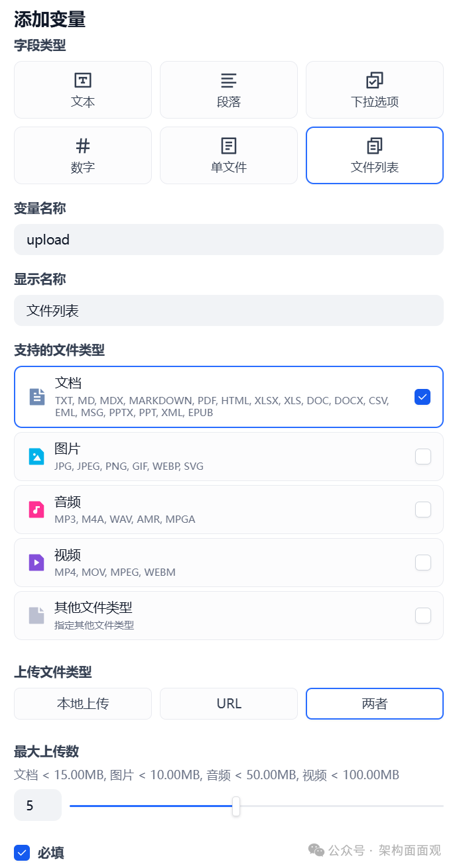This screenshot has width=455, height=868.
Task: Choose the 两者 upload option
Action: tap(374, 704)
